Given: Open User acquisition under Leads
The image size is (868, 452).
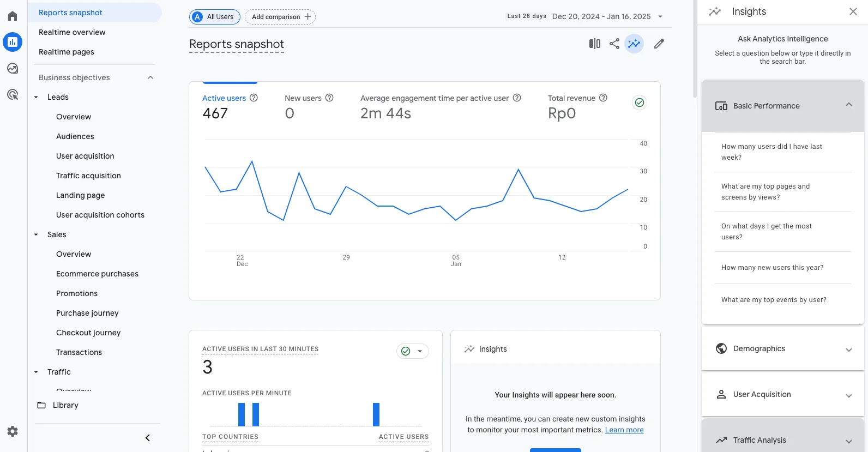Looking at the screenshot, I should [x=85, y=156].
